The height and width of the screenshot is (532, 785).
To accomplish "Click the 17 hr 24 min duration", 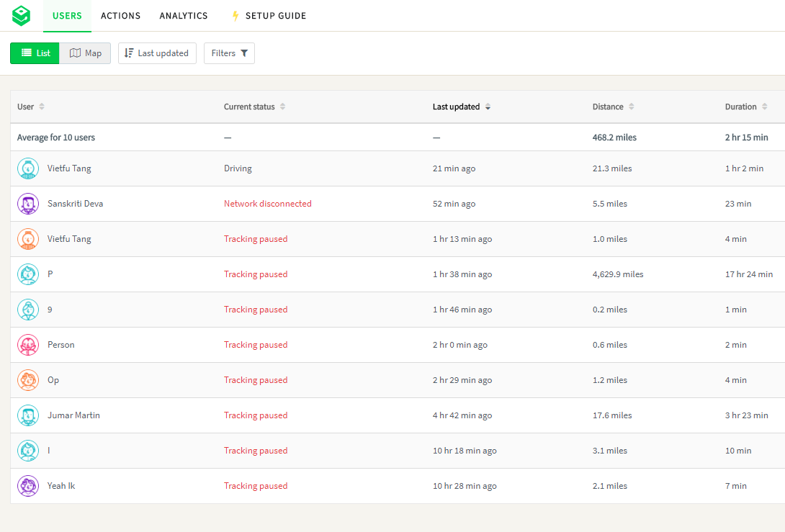I will [x=749, y=274].
